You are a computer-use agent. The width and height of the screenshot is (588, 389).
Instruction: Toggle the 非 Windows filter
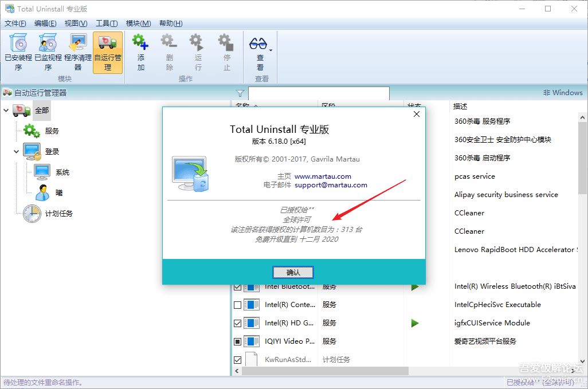point(563,93)
